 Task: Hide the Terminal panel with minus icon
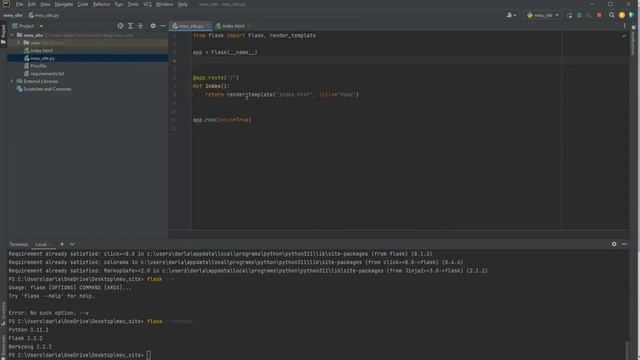tap(624, 244)
